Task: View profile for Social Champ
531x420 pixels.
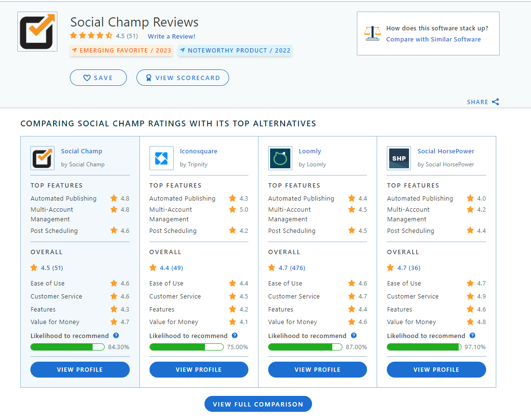Action: [80, 369]
